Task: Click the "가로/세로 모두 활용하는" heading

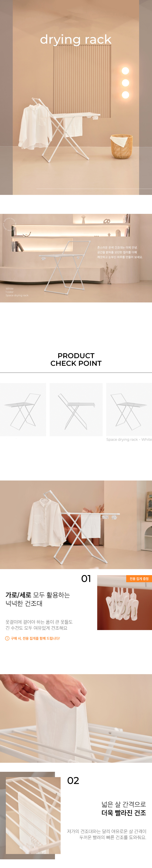Action: point(38,595)
